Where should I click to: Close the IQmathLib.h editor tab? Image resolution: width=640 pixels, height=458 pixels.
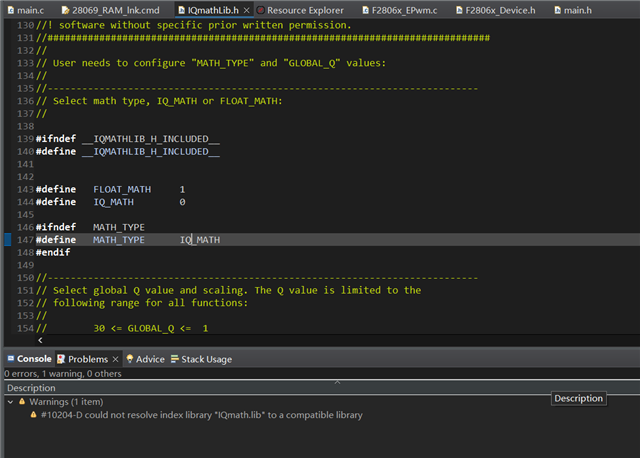(x=246, y=10)
